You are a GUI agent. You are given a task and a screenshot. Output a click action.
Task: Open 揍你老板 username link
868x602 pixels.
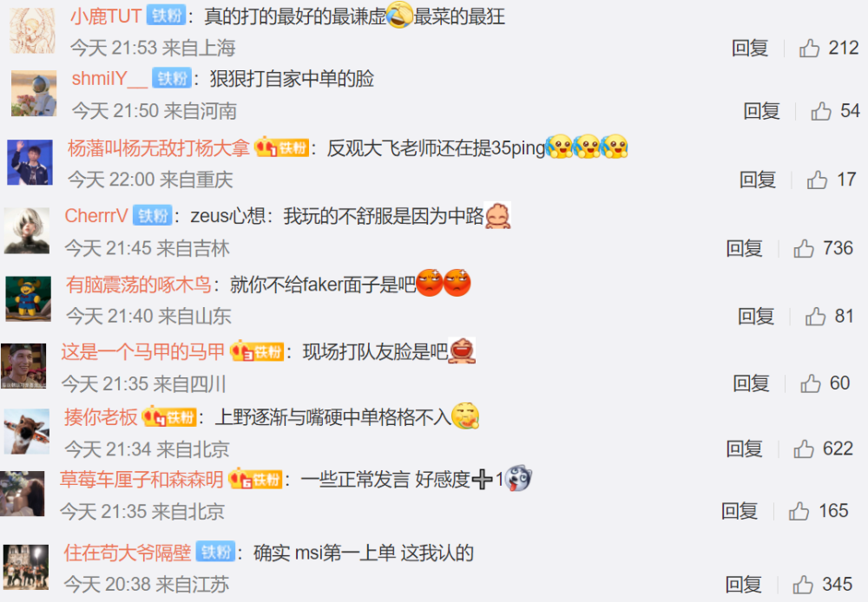click(x=101, y=416)
